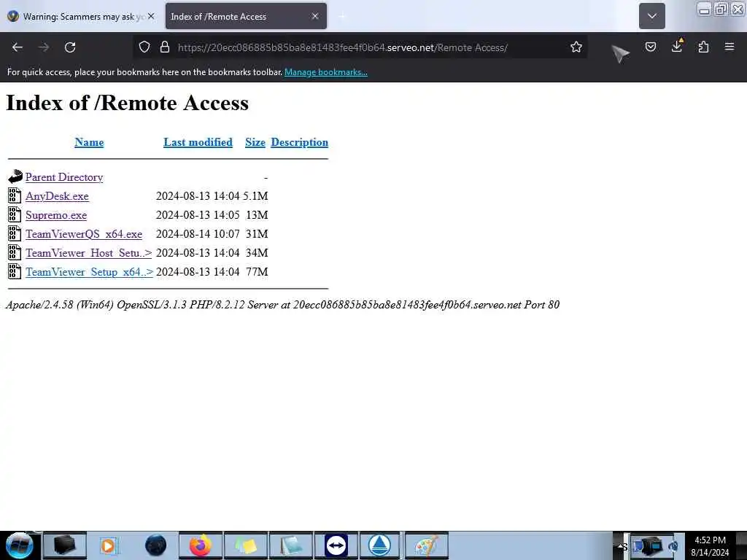The width and height of the screenshot is (747, 560).
Task: Click the taskbar clock showing 4:52 PM
Action: [710, 546]
